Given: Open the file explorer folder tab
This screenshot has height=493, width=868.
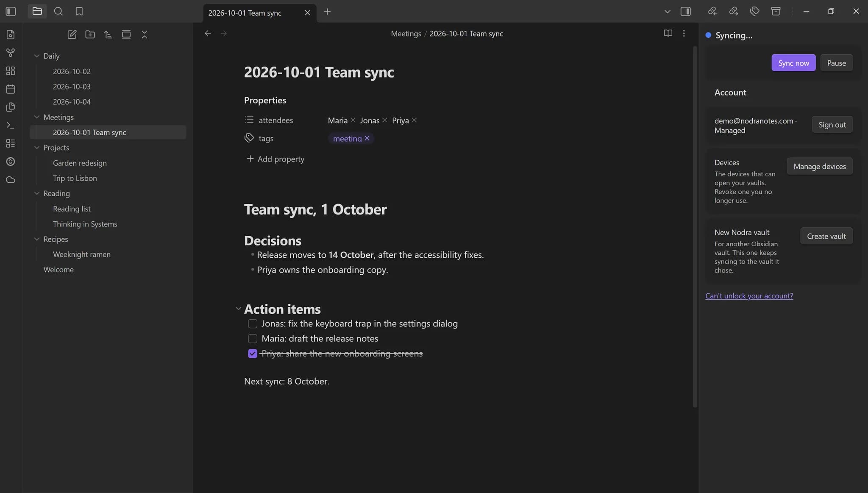Looking at the screenshot, I should coord(37,11).
